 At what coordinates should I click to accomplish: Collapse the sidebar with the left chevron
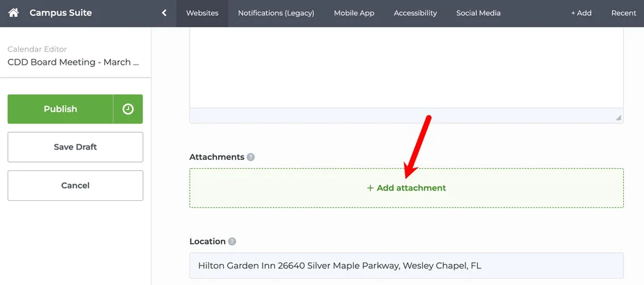pos(164,13)
